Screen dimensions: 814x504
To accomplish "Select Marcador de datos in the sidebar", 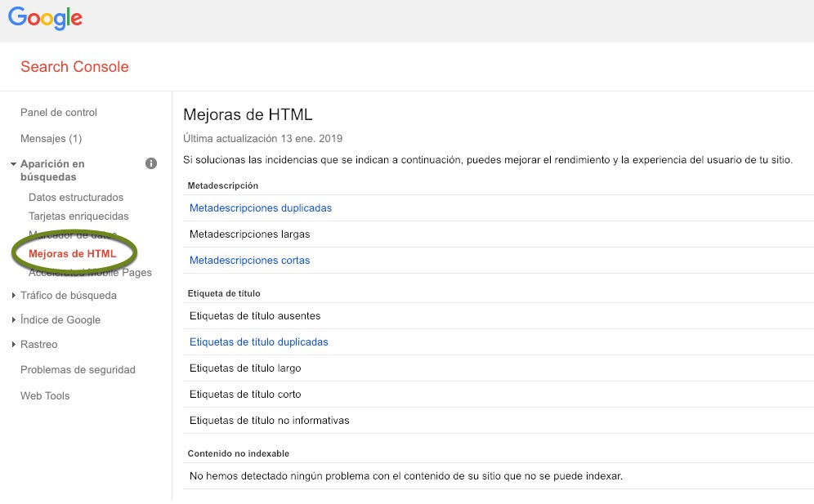I will point(72,234).
